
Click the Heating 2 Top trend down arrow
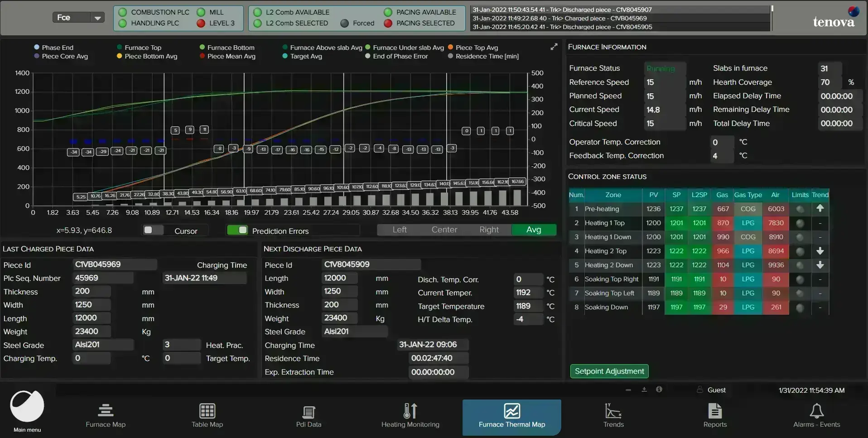tap(820, 251)
